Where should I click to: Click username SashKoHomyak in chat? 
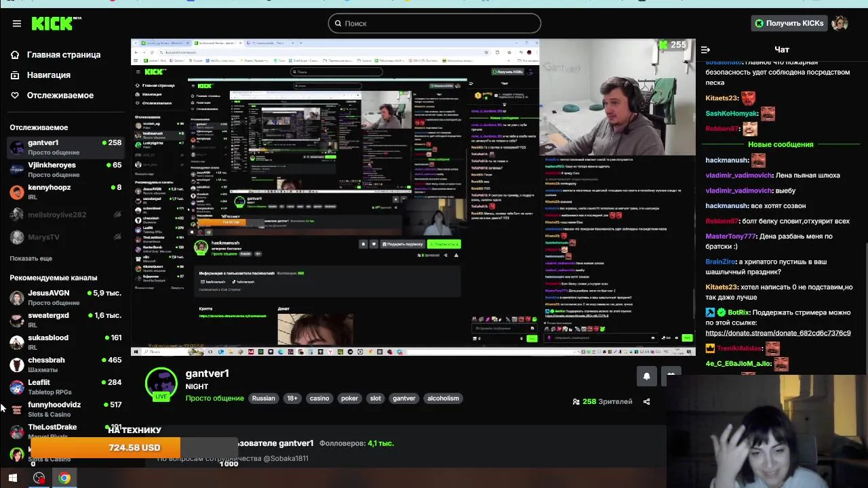731,114
